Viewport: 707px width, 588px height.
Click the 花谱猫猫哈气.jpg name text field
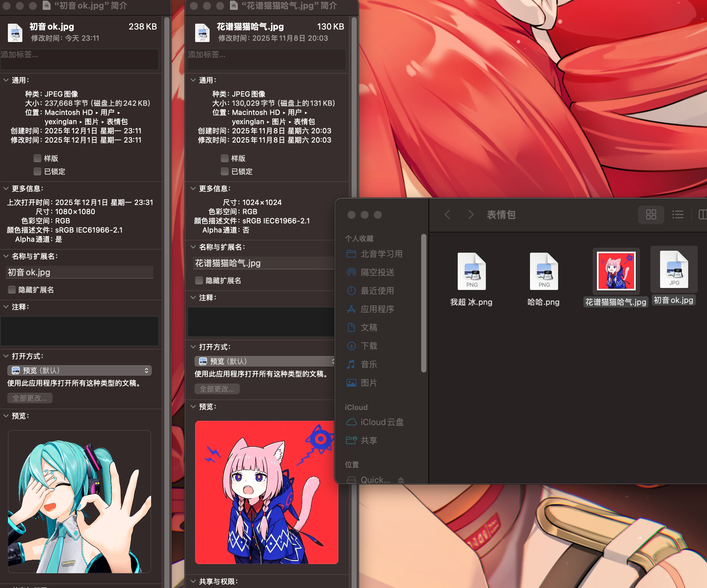coord(262,263)
